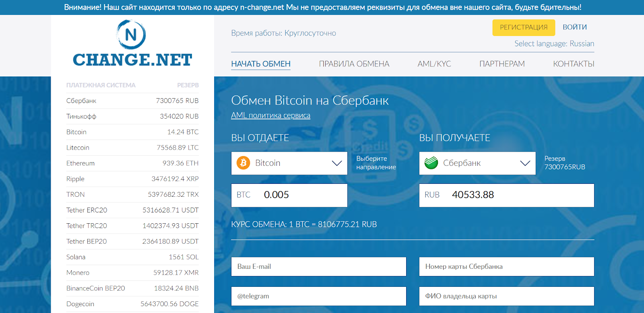Click the ПЛАТЕЖНАЯ СИСТЕМА column header
The height and width of the screenshot is (313, 644).
pyautogui.click(x=101, y=85)
